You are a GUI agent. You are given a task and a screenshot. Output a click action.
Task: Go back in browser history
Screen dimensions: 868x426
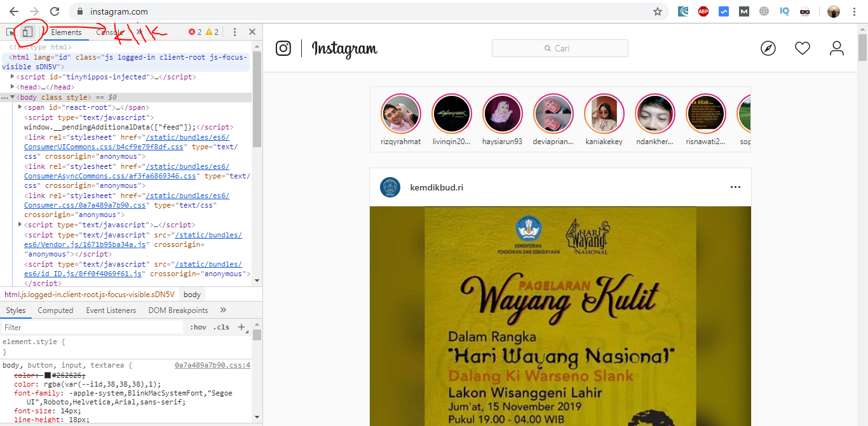coord(13,11)
